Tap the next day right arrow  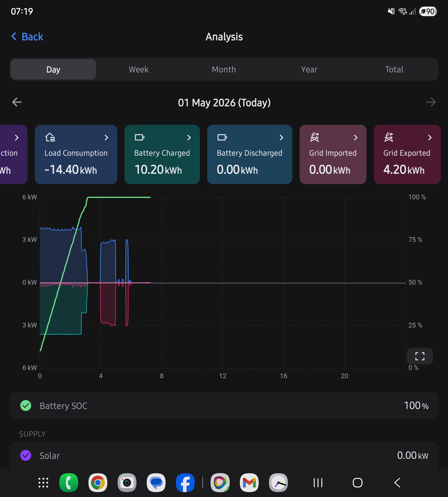point(431,102)
